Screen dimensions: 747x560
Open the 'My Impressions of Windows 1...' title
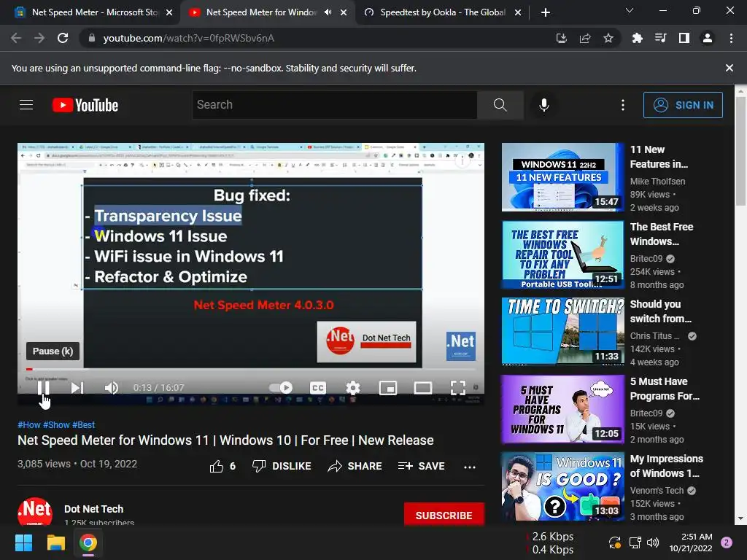(x=667, y=466)
